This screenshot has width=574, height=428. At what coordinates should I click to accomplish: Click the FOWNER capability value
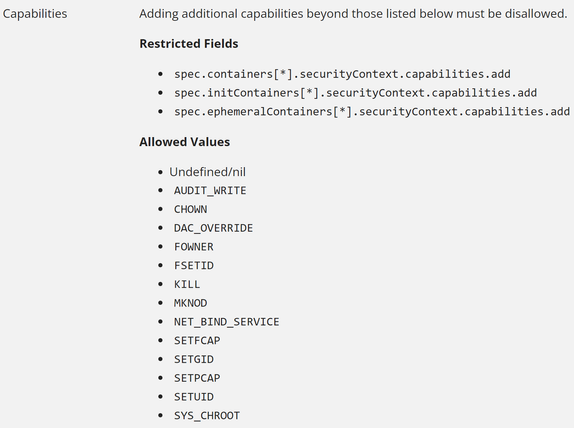click(x=194, y=247)
